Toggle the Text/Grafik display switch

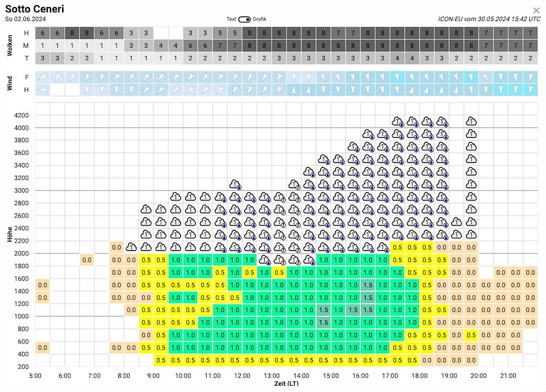point(244,19)
